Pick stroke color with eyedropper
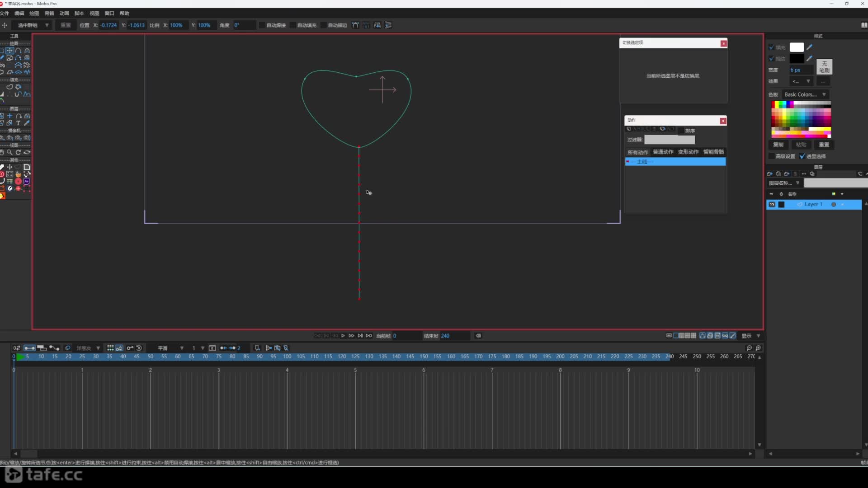This screenshot has height=488, width=868. point(810,58)
